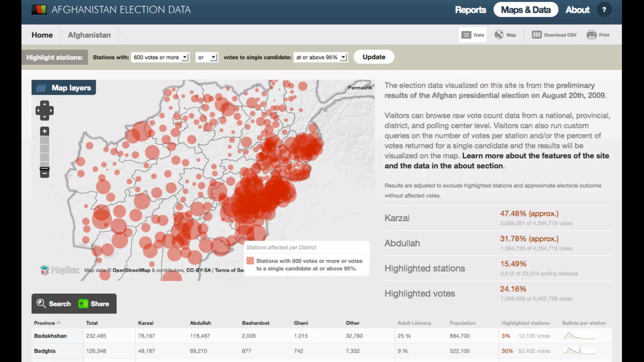Click the Download CSV icon

pos(536,35)
